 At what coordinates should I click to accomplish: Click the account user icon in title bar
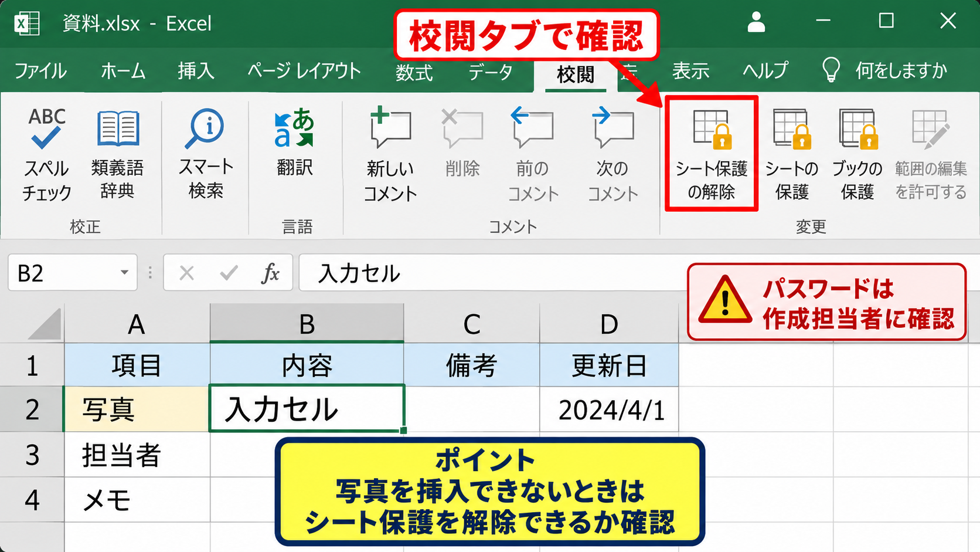pos(756,22)
